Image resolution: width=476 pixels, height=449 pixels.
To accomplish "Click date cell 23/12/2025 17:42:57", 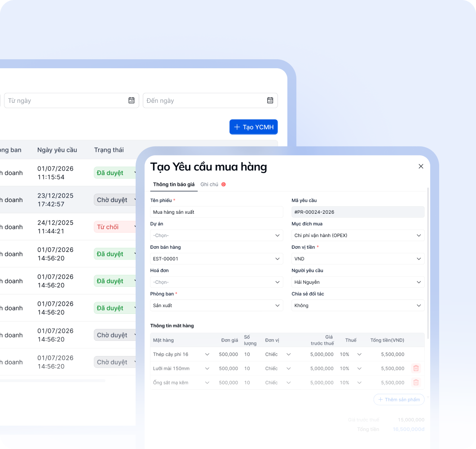I will tap(55, 200).
